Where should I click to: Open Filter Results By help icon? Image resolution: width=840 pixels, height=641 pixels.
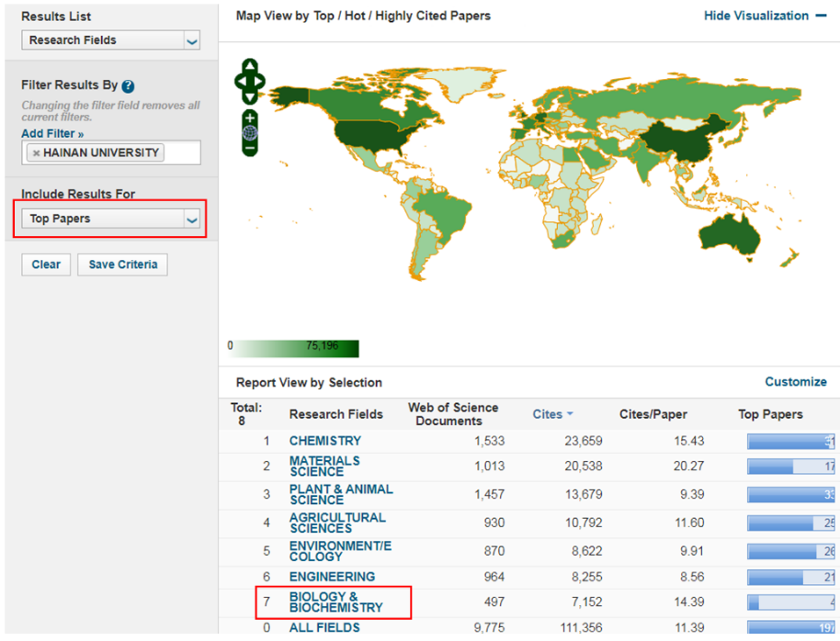129,86
